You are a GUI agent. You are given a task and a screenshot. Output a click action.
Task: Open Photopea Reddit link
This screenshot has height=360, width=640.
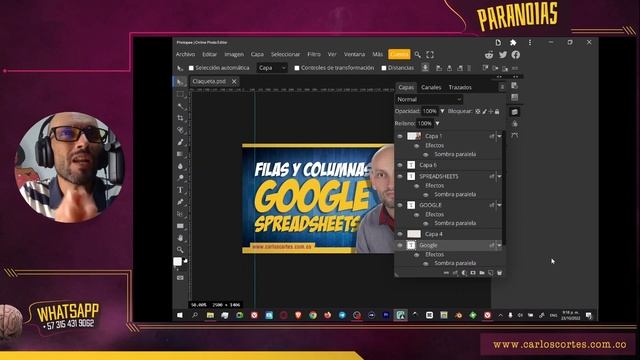(x=489, y=55)
